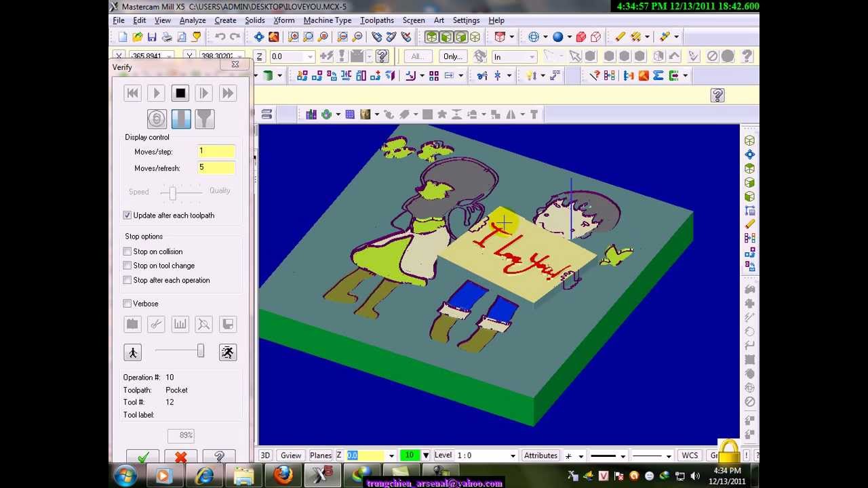
Task: Create a new file with the New icon
Action: 123,37
